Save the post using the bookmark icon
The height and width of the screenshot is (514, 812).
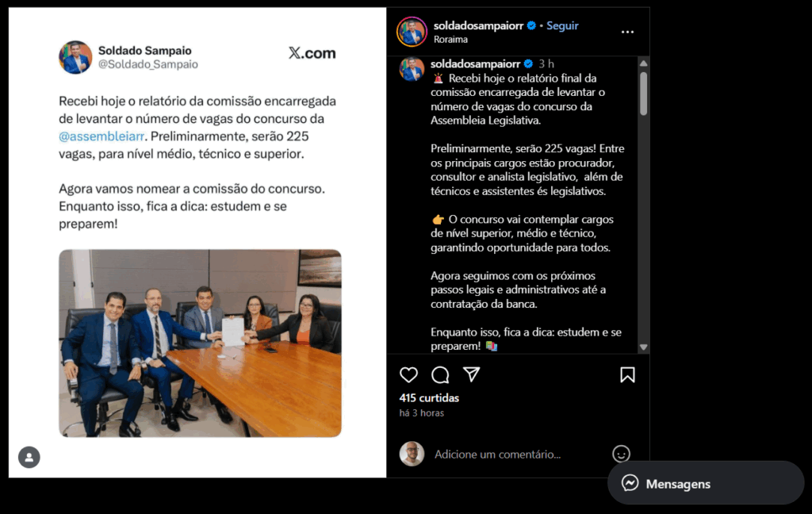[627, 374]
